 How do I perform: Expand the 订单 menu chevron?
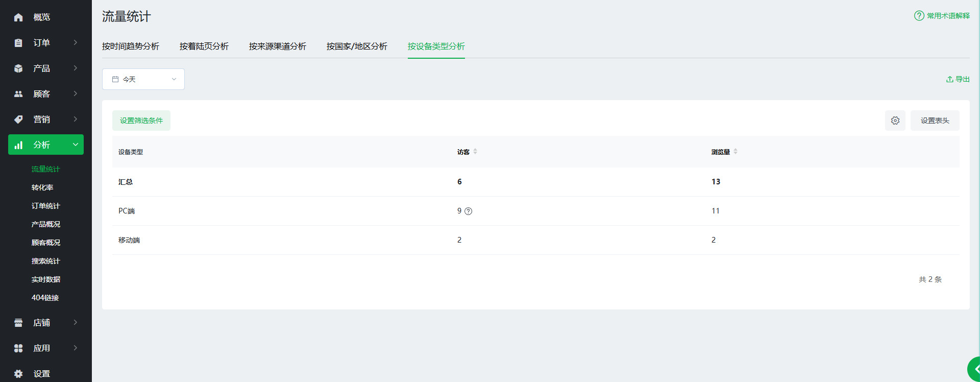pos(76,42)
